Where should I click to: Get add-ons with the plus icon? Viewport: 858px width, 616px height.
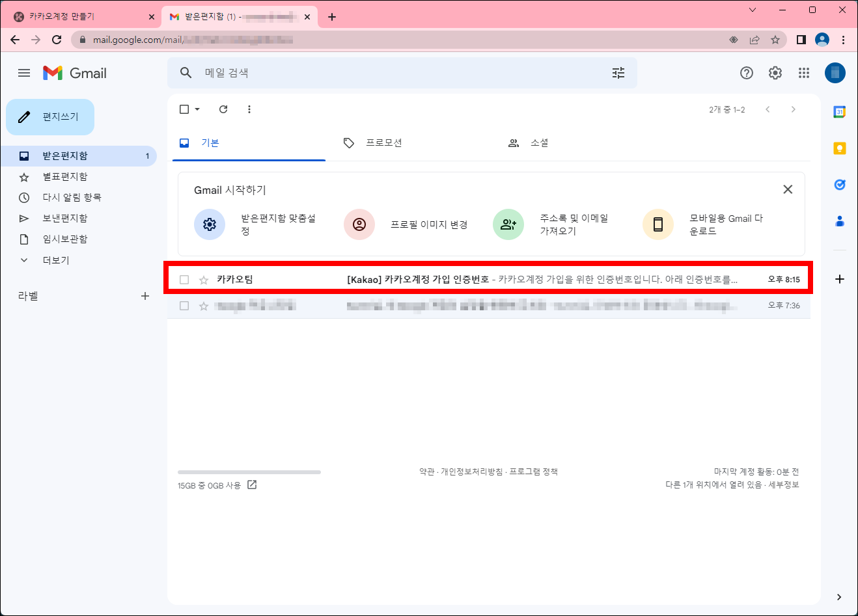click(x=840, y=279)
